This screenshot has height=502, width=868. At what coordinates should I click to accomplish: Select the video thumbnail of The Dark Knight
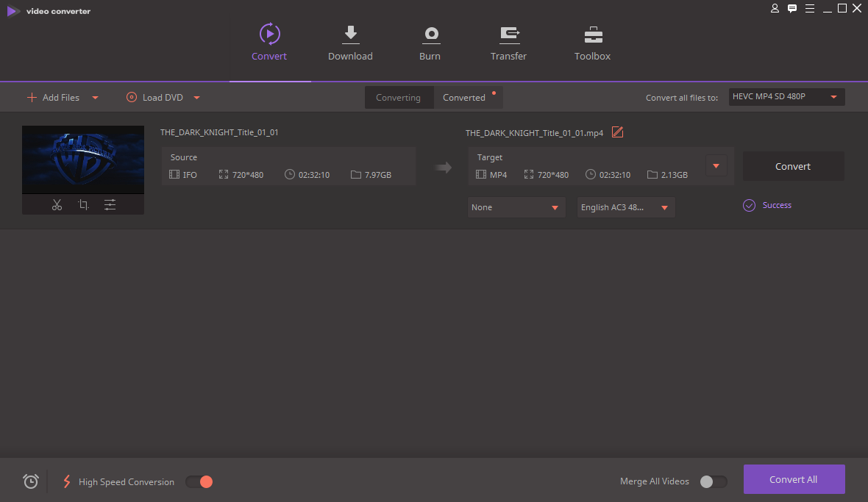[83, 159]
